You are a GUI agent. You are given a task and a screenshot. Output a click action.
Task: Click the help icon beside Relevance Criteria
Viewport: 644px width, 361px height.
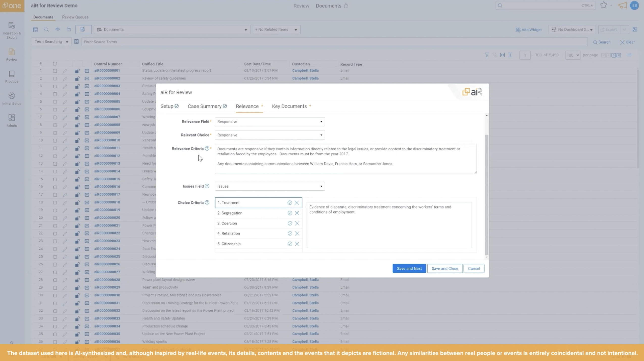(x=207, y=148)
